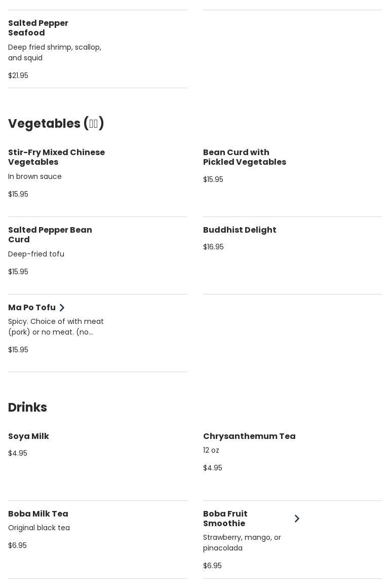Click Ma Po Tofu spicy description
The width and height of the screenshot is (390, 588).
tap(56, 327)
